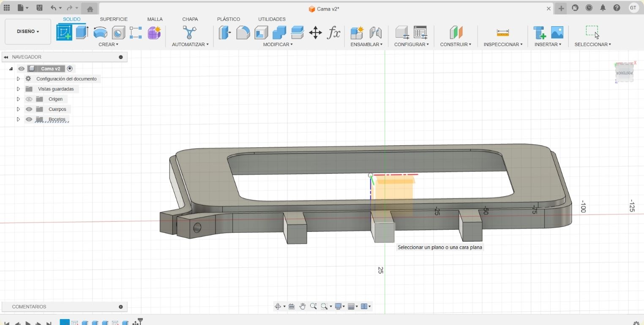Add a new document tab

(561, 8)
